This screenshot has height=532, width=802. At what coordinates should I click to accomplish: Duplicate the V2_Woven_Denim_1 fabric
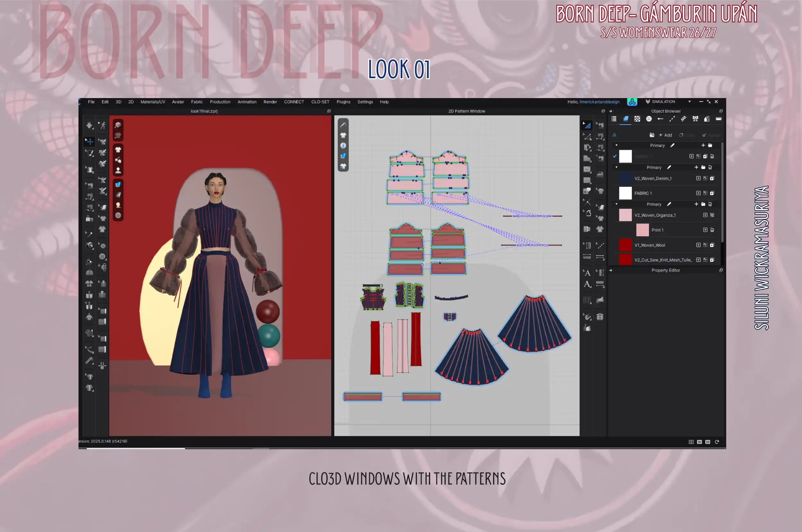coord(712,179)
